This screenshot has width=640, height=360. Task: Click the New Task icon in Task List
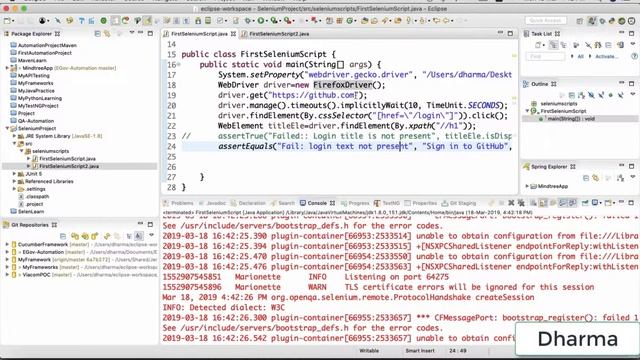click(x=538, y=45)
